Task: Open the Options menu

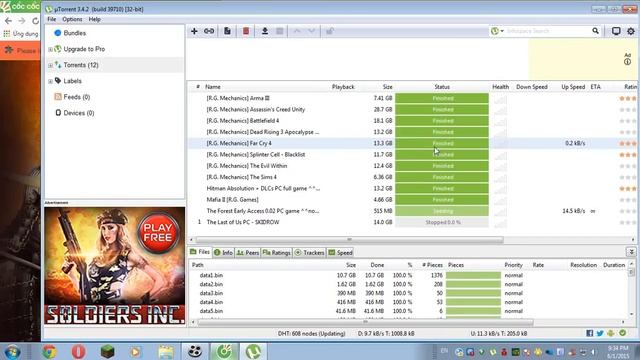Action: [x=72, y=19]
